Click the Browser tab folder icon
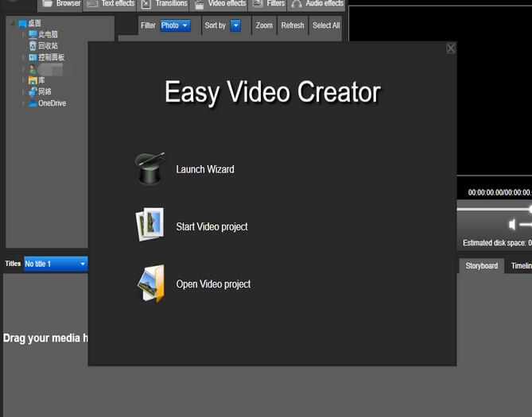The image size is (532, 417). click(47, 3)
